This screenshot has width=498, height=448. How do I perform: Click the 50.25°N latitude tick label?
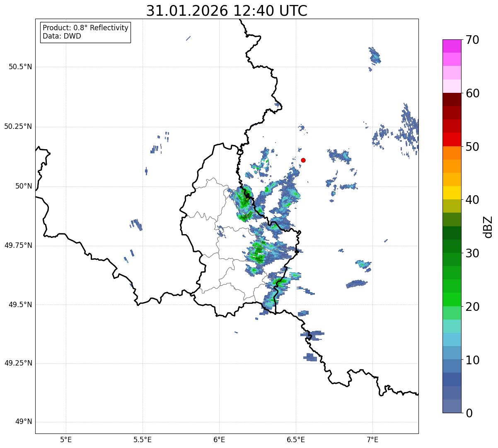(18, 126)
